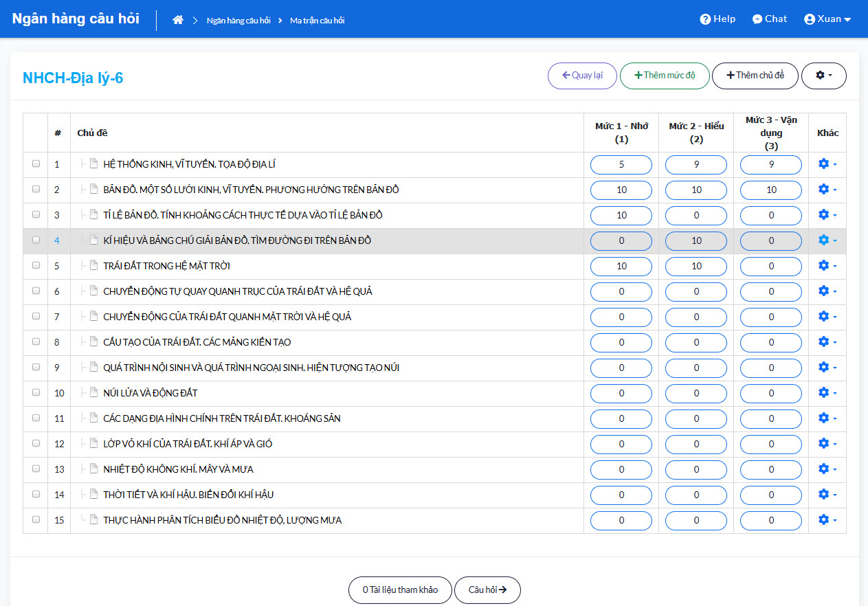Tick the checkbox for topic 14
868x606 pixels.
click(36, 495)
